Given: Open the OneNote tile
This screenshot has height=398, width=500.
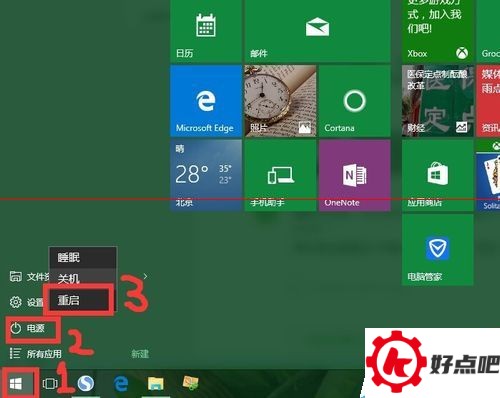Looking at the screenshot, I should [x=354, y=175].
